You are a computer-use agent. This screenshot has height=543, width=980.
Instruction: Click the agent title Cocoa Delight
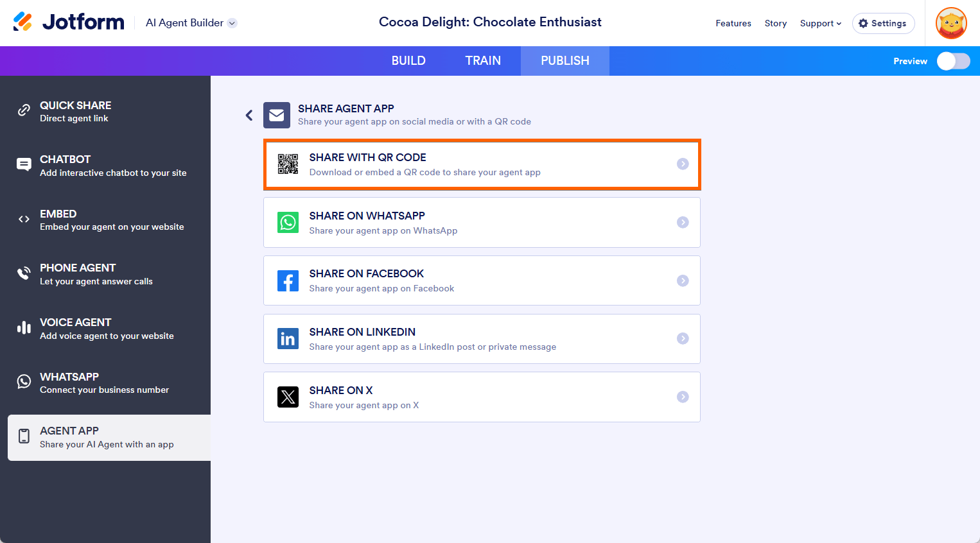click(490, 22)
